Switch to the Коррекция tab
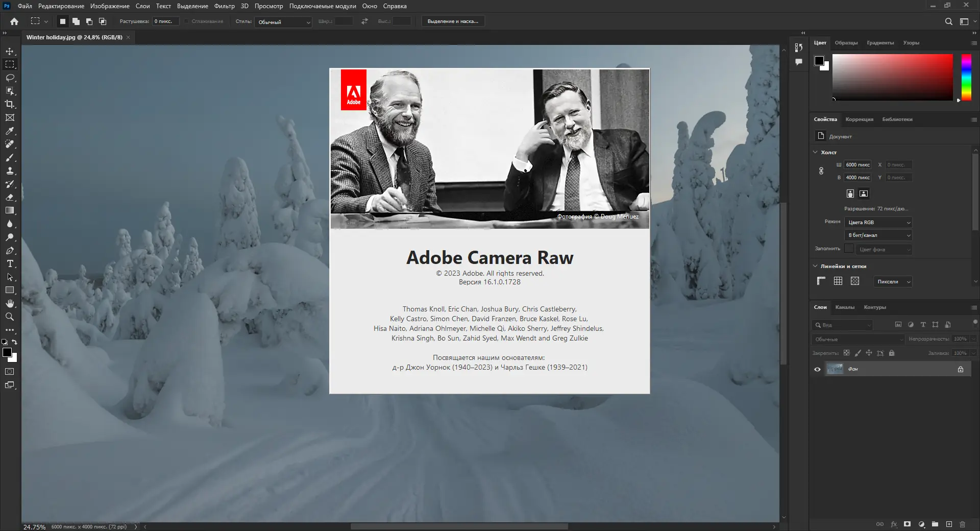 pos(859,119)
